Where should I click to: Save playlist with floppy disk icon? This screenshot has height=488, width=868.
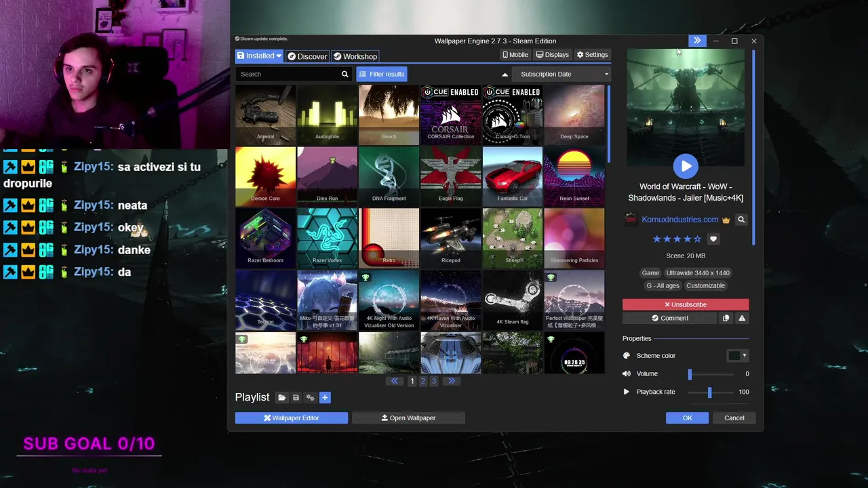click(x=296, y=398)
